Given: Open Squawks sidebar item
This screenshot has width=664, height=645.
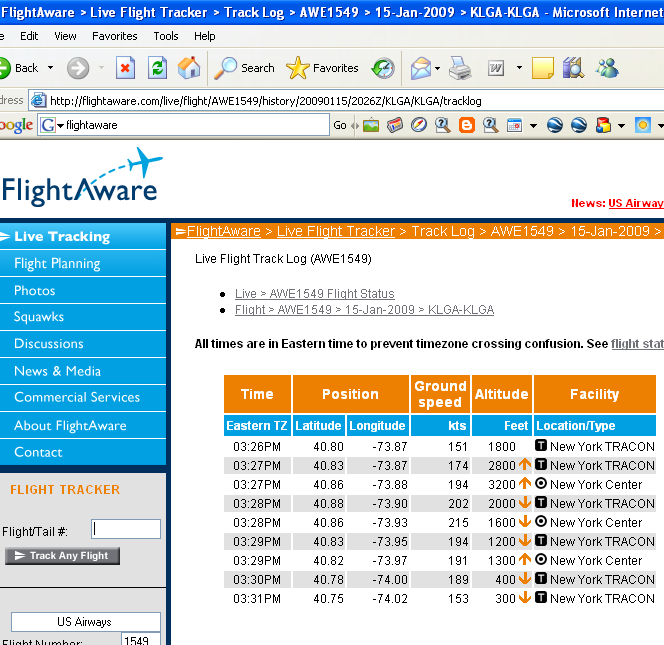Looking at the screenshot, I should pos(83,317).
